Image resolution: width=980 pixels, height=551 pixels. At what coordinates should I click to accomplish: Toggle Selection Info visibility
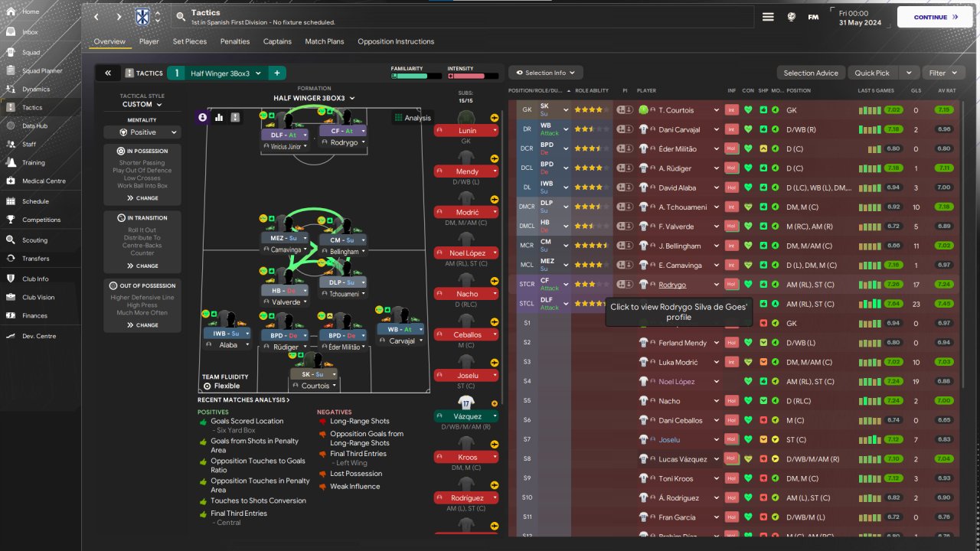[x=545, y=73]
